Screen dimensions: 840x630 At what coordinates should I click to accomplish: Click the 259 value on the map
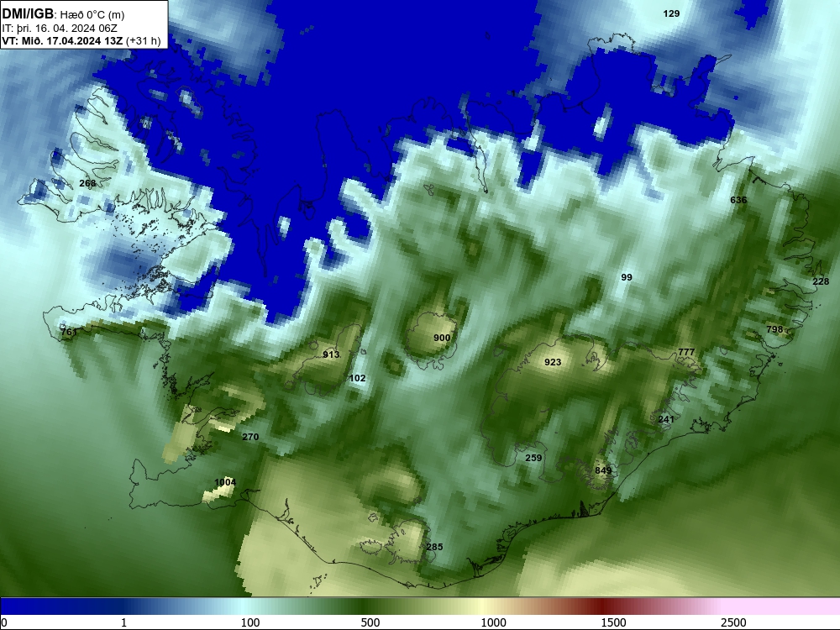pyautogui.click(x=533, y=458)
